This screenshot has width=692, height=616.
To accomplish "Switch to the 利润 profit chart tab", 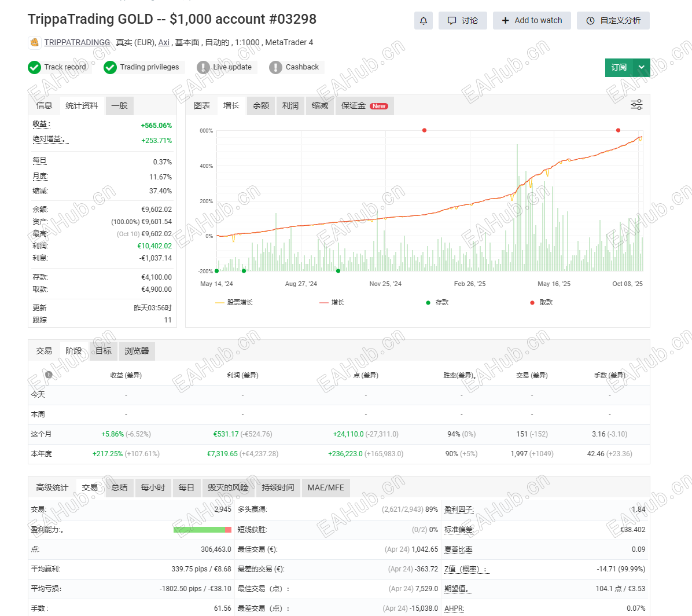I will click(x=290, y=105).
